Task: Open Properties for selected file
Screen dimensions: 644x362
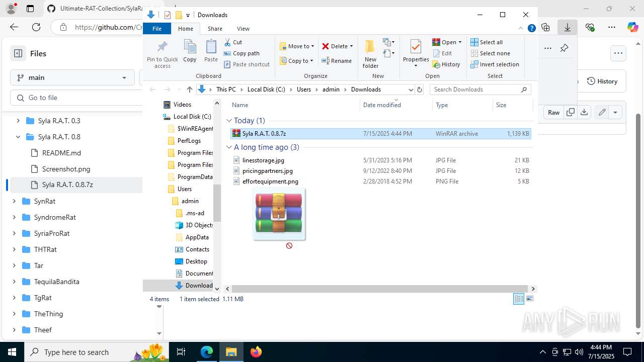Action: tap(416, 53)
